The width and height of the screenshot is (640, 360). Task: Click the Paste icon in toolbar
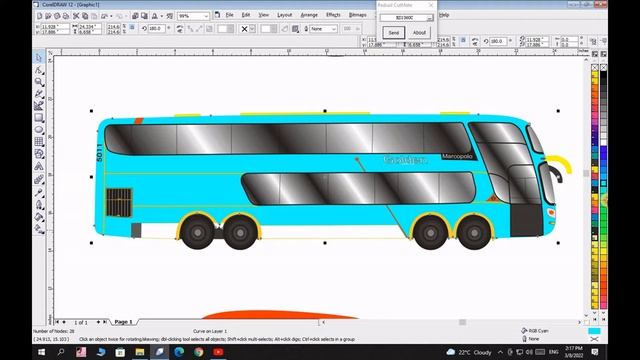pyautogui.click(x=94, y=16)
